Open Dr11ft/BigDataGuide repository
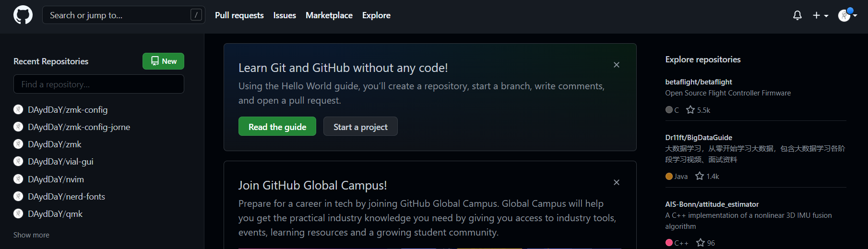The height and width of the screenshot is (249, 868). click(699, 138)
